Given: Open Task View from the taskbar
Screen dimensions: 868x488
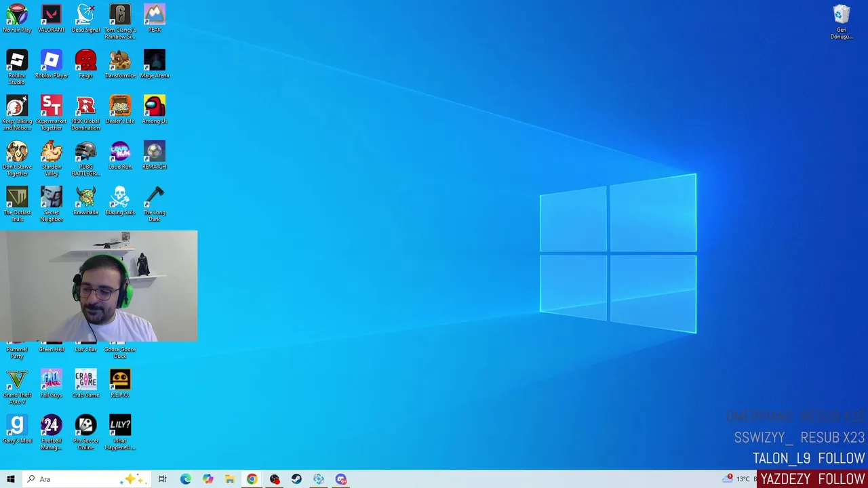Looking at the screenshot, I should coord(163,479).
